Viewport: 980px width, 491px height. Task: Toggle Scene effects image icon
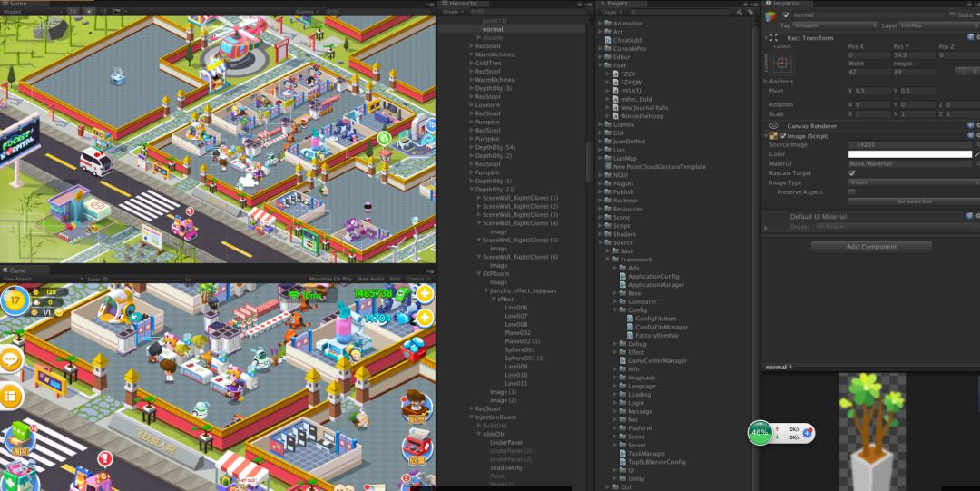pos(119,11)
